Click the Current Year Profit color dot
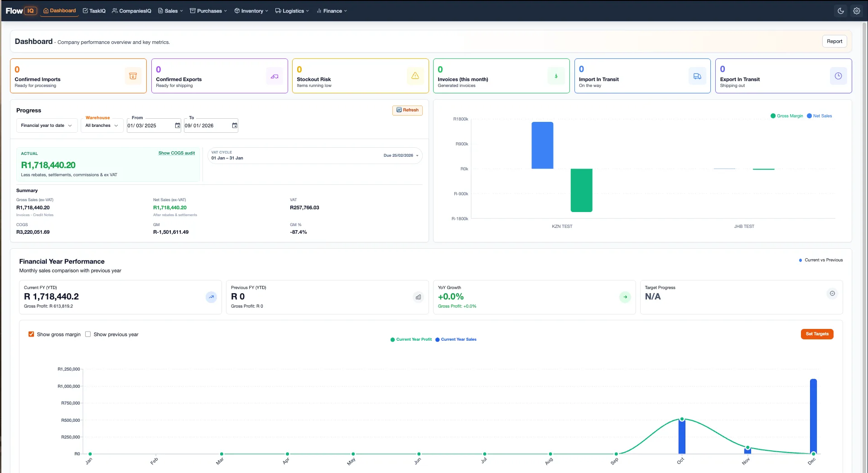868x473 pixels. pyautogui.click(x=392, y=339)
